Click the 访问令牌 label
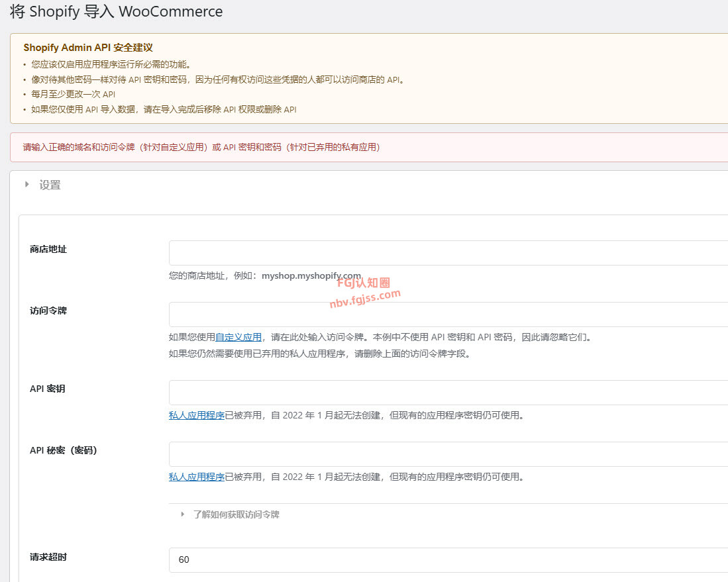 [48, 311]
